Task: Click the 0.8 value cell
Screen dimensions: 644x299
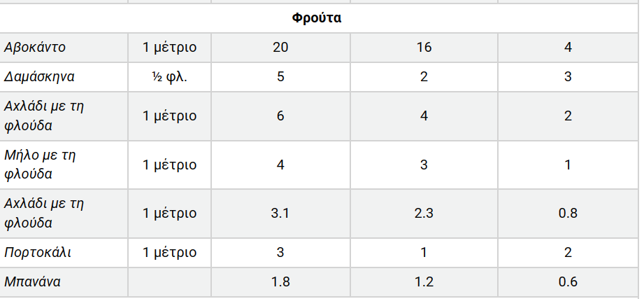Action: pos(568,213)
